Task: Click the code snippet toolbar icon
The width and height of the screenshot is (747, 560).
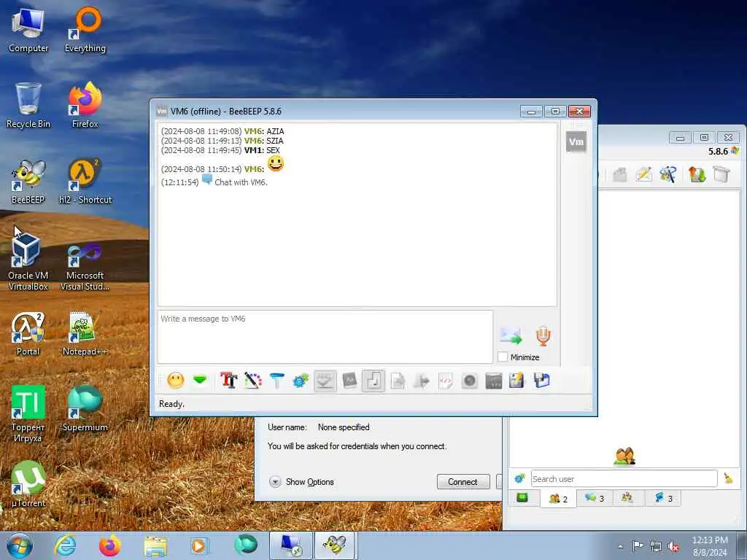Action: pyautogui.click(x=446, y=381)
